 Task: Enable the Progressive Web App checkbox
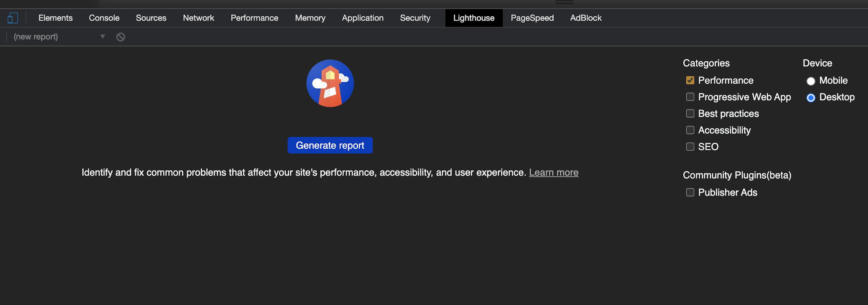click(690, 97)
